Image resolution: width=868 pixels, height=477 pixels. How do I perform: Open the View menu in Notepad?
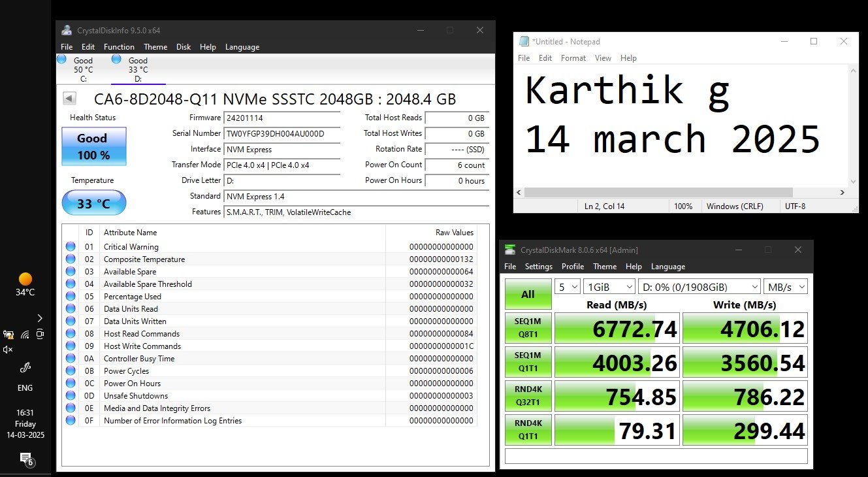tap(603, 58)
